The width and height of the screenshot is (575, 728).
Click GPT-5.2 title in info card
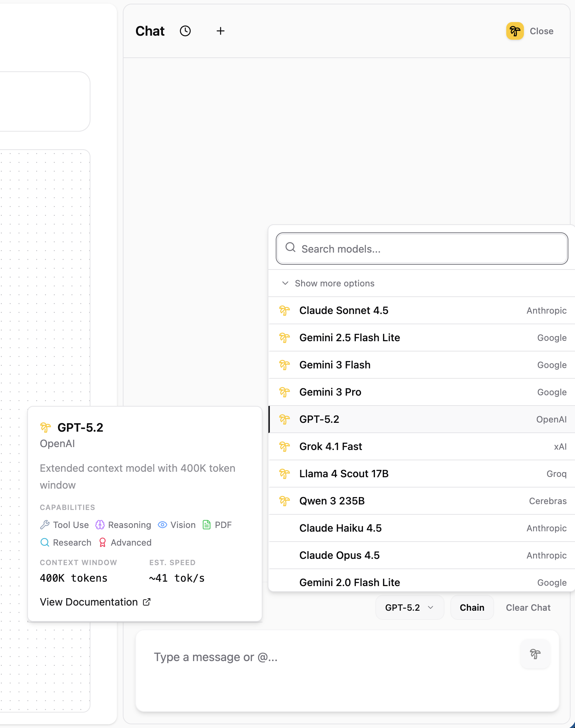[81, 428]
